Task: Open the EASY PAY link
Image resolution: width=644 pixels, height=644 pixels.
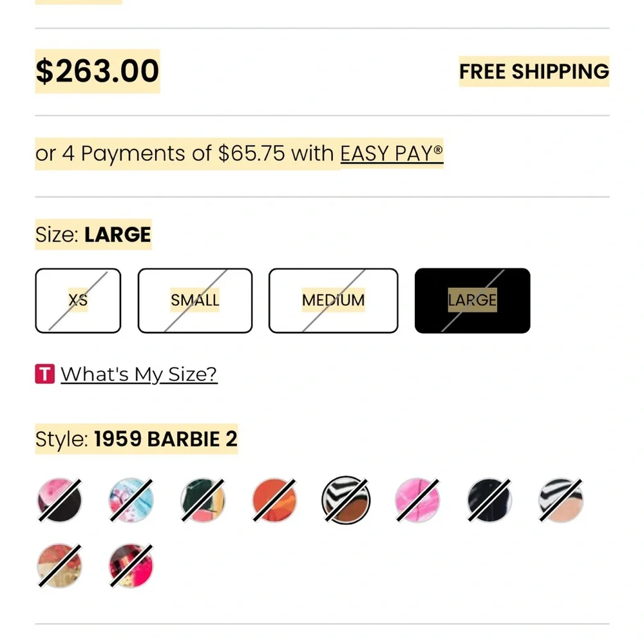Action: (392, 153)
